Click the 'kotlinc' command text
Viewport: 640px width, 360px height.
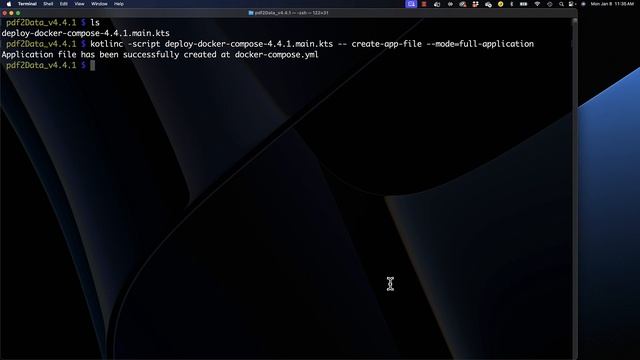(x=107, y=44)
